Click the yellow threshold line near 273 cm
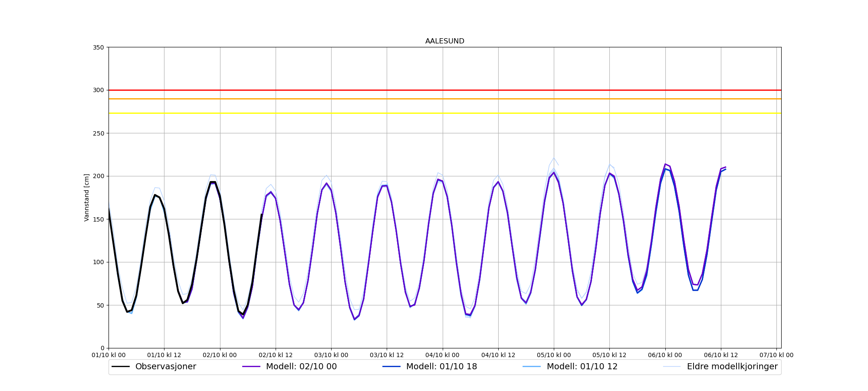The image size is (868, 391). pyautogui.click(x=445, y=113)
